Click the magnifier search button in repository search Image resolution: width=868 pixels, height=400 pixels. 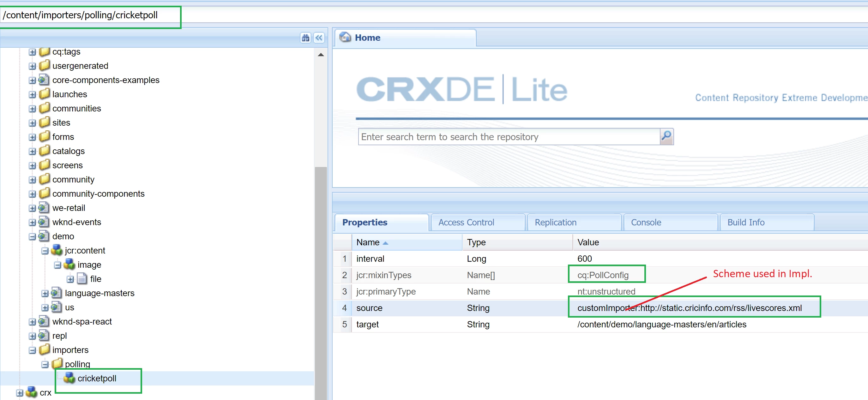point(666,136)
